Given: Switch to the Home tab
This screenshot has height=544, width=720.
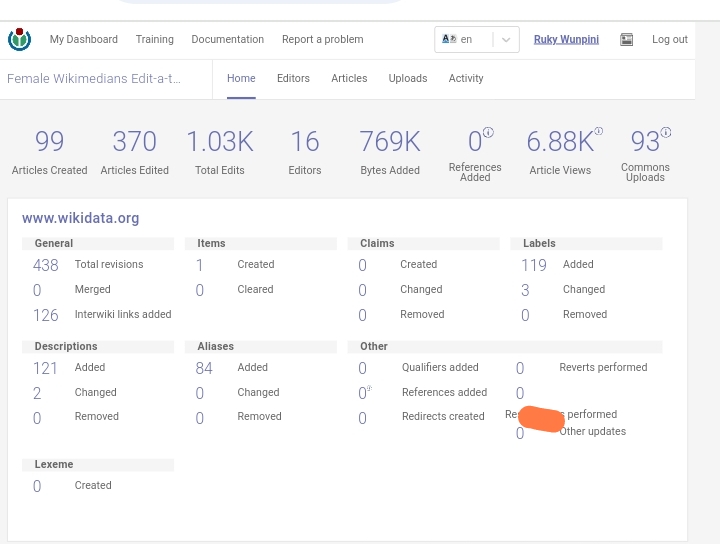Looking at the screenshot, I should click(241, 79).
